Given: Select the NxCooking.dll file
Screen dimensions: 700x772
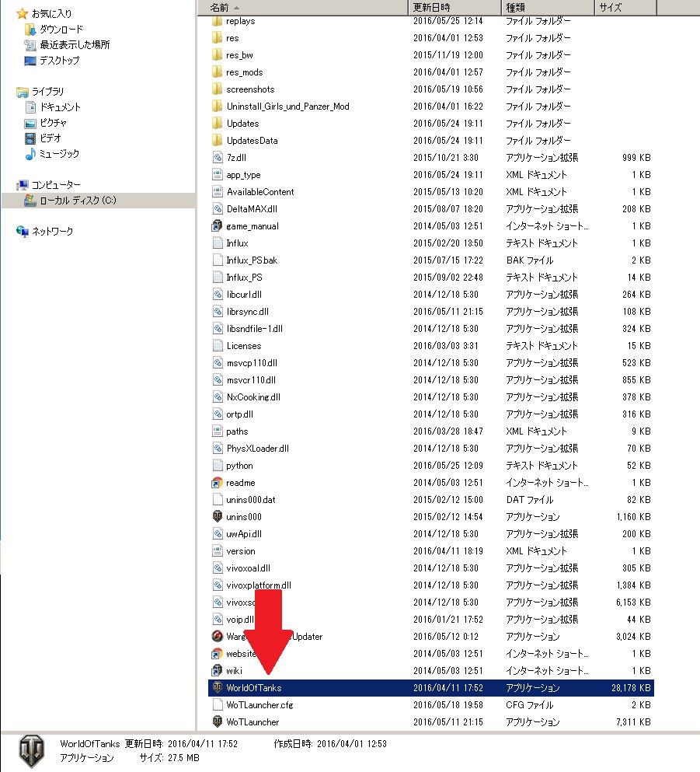Looking at the screenshot, I should [253, 396].
